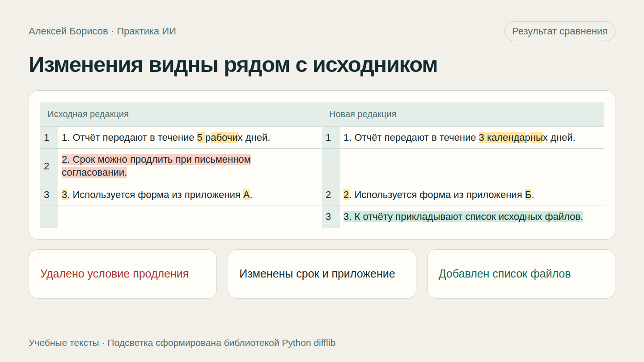Click the highlighted "3 календар" fragment
644x362 pixels.
[x=502, y=138]
